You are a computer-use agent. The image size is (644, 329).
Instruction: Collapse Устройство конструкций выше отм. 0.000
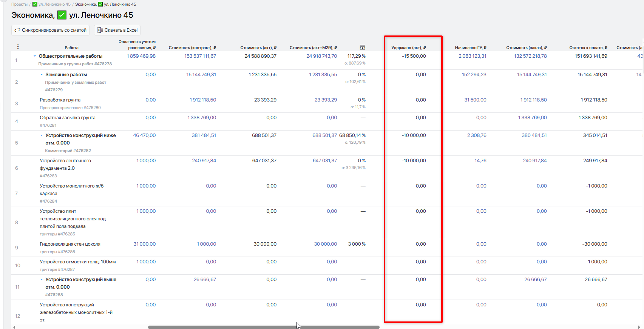pos(42,280)
